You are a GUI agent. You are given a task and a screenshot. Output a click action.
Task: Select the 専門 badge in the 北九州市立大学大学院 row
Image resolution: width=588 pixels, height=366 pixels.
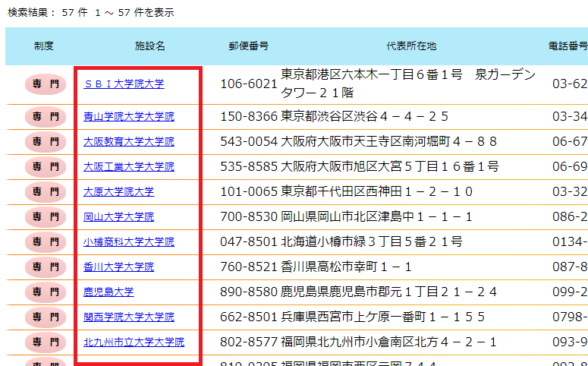click(x=46, y=342)
